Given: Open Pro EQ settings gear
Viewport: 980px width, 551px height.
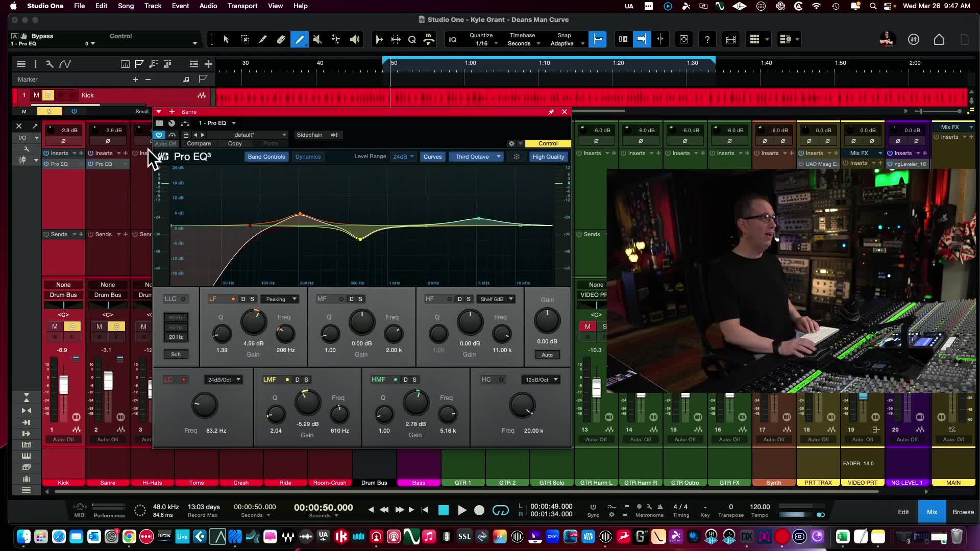Looking at the screenshot, I should [511, 143].
